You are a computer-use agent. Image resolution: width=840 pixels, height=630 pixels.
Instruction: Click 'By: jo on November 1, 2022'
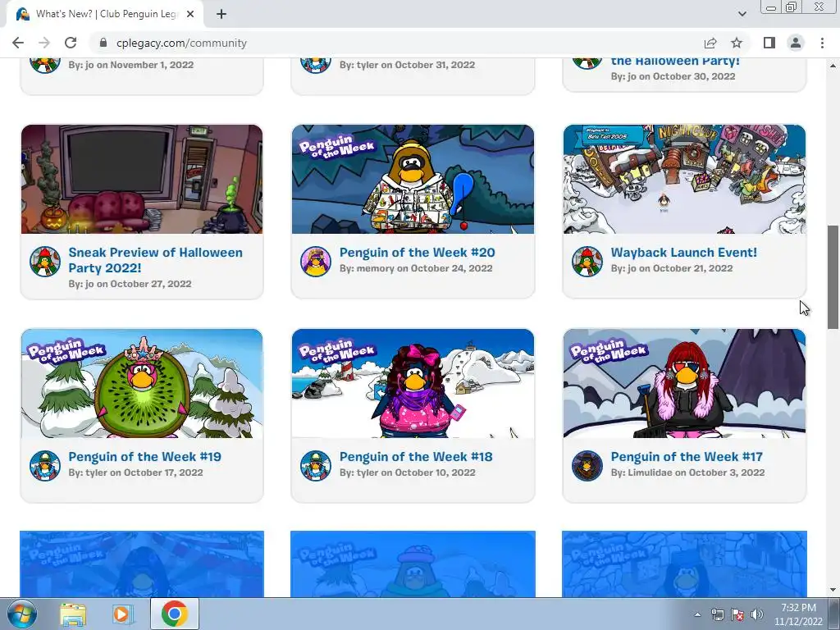point(131,65)
